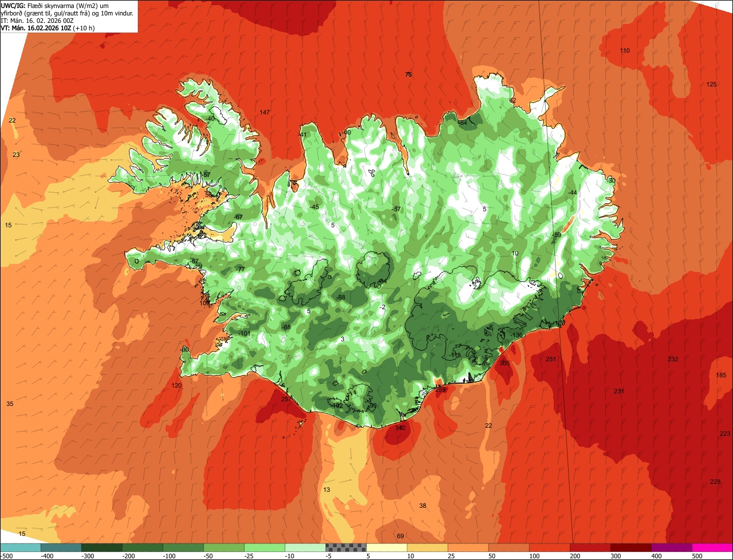Click the map value 75
733x560 pixels.
(408, 75)
